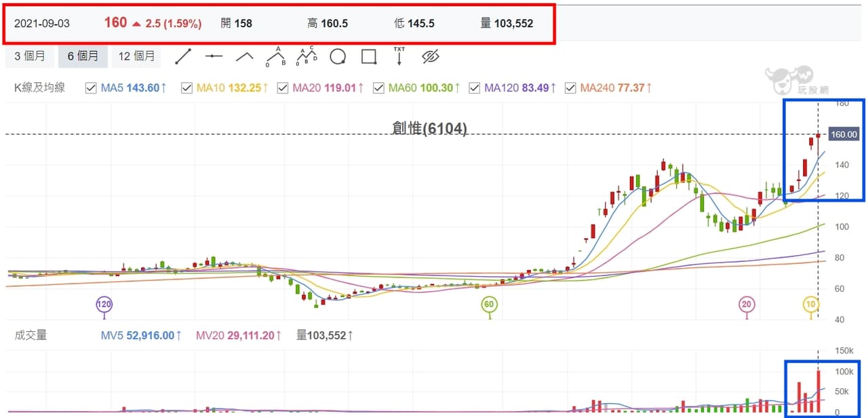The image size is (868, 418).
Task: Select the angle line drawing tool
Action: 244,56
